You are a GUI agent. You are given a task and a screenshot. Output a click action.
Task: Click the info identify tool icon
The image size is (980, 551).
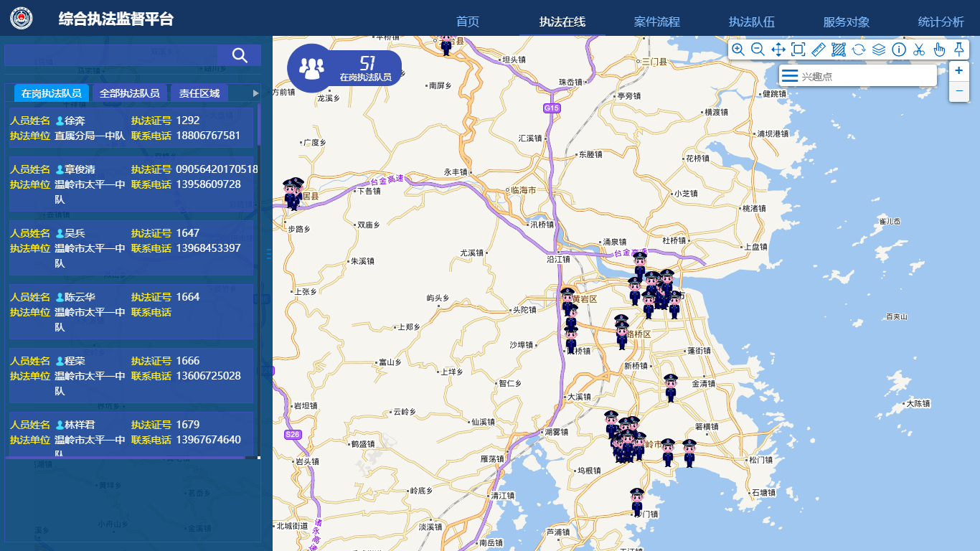pyautogui.click(x=899, y=50)
